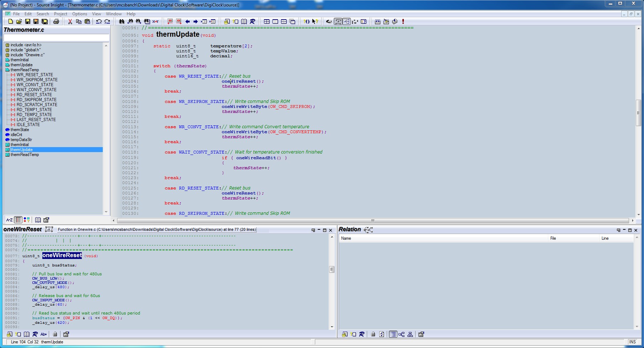Select tempDataStr variable in symbol list

[x=21, y=140]
